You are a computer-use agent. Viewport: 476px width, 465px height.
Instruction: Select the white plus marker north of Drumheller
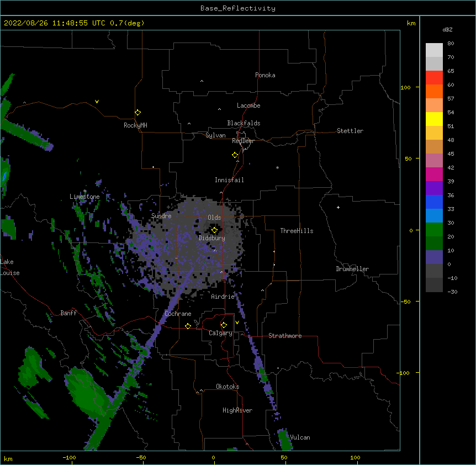338,207
